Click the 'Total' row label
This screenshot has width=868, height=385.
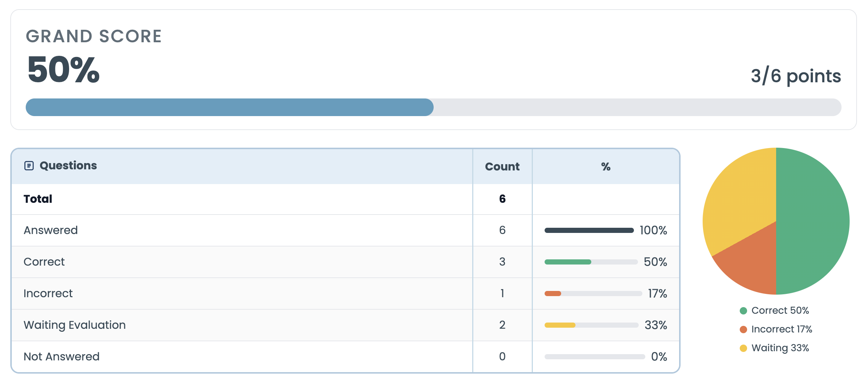38,199
